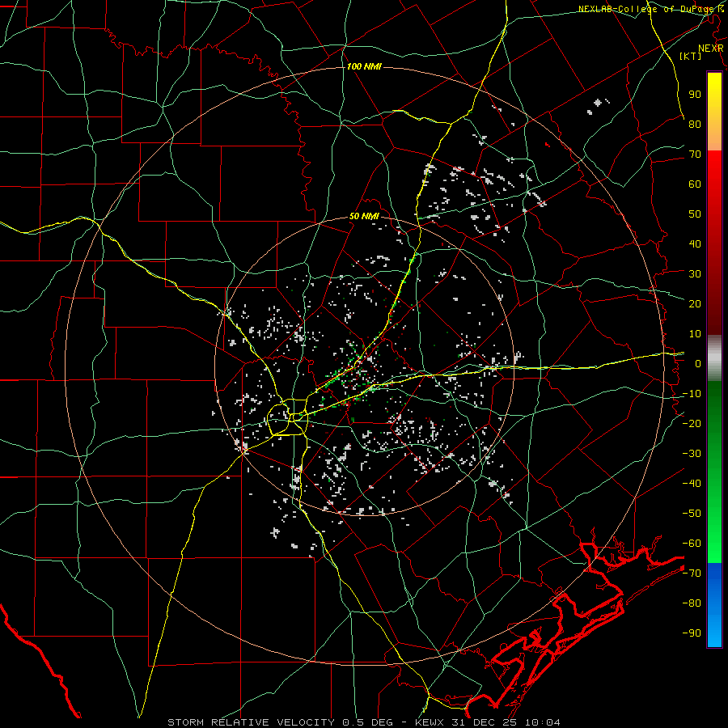Click the positive 90 scale value
This screenshot has height=728, width=728.
695,95
